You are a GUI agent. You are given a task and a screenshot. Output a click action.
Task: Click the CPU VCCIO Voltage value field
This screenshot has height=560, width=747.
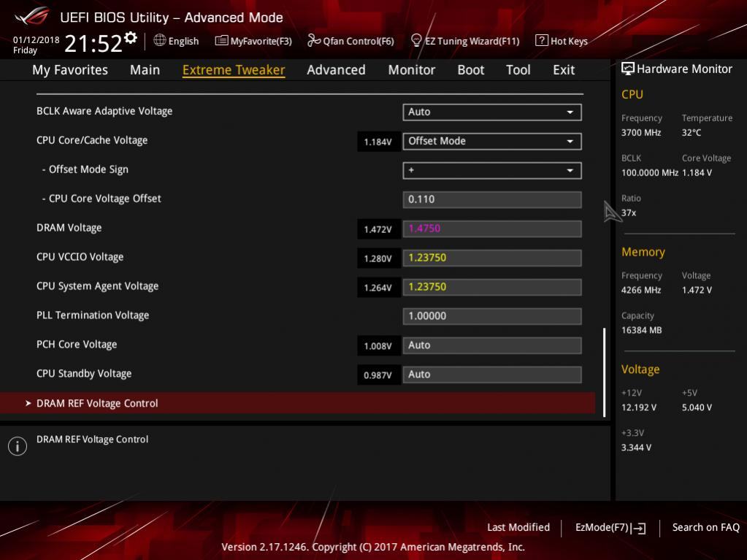pyautogui.click(x=492, y=258)
